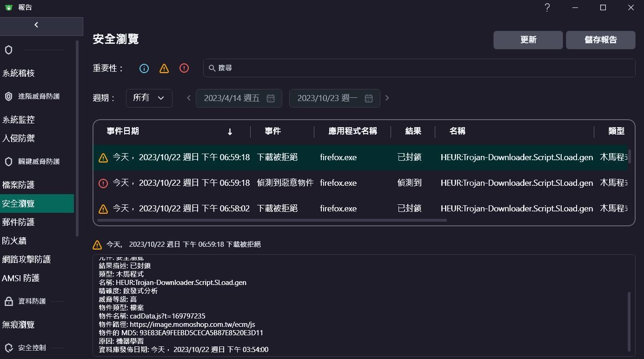Filter by informational importance icon
644x359 pixels.
coord(144,68)
